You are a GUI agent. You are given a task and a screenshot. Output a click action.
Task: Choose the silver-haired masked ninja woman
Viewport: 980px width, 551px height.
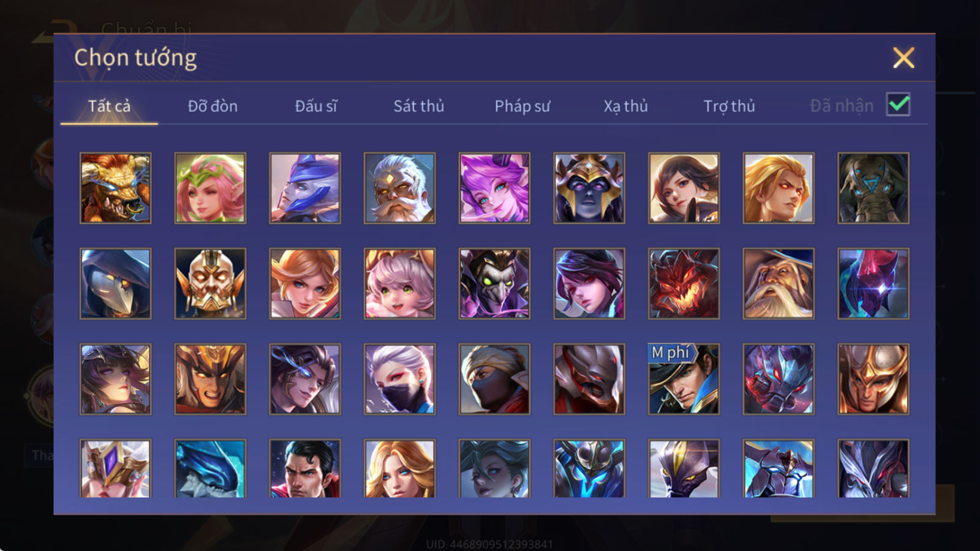399,379
